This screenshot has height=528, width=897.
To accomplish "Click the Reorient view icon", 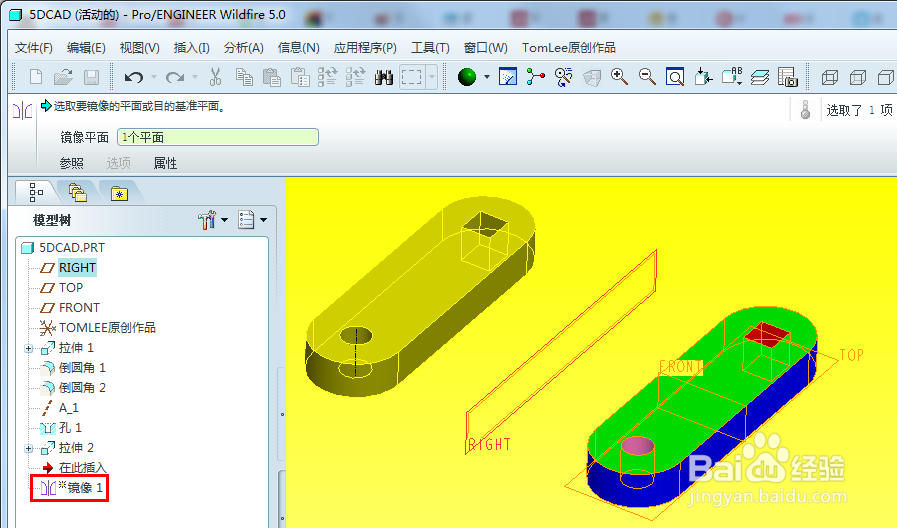I will click(703, 77).
